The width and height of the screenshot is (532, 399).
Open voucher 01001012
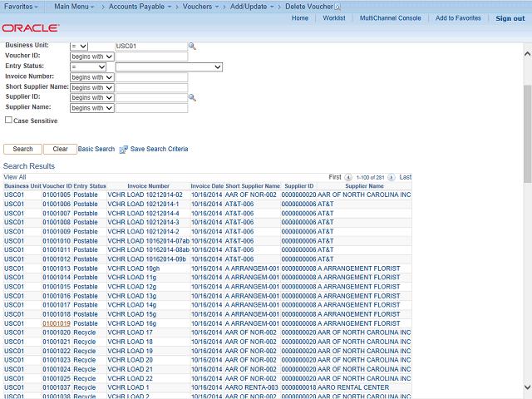(57, 259)
